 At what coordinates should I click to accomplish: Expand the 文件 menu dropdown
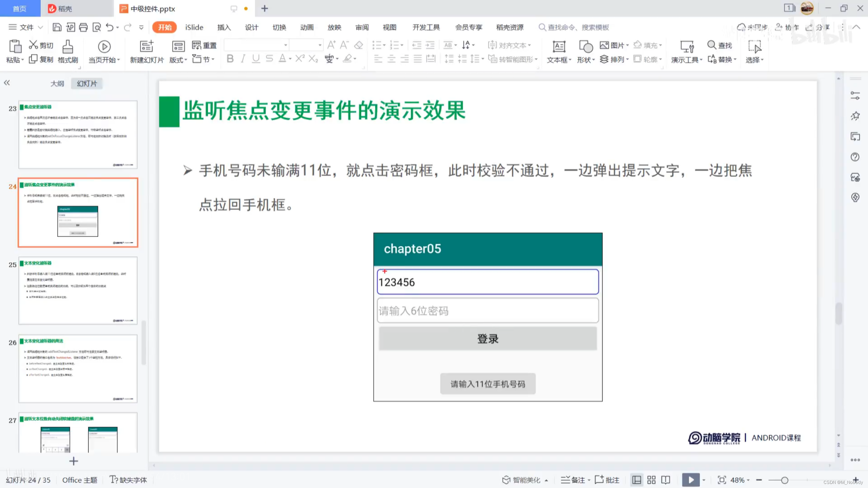(26, 27)
